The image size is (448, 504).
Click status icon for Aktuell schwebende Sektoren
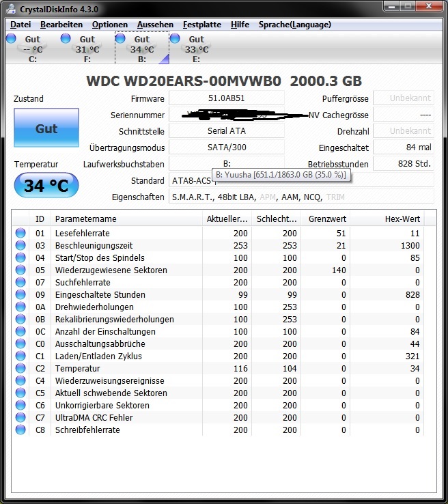pyautogui.click(x=20, y=393)
